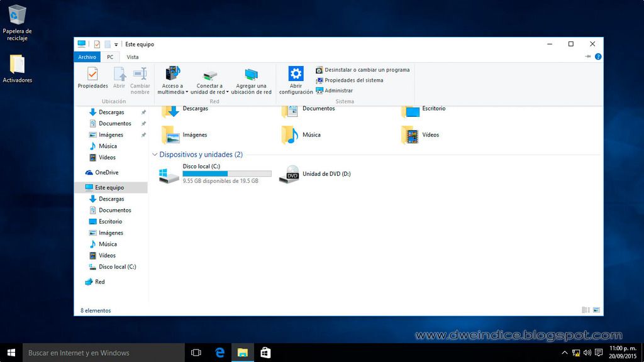
Task: Click the explorer help question mark icon
Action: click(x=598, y=57)
